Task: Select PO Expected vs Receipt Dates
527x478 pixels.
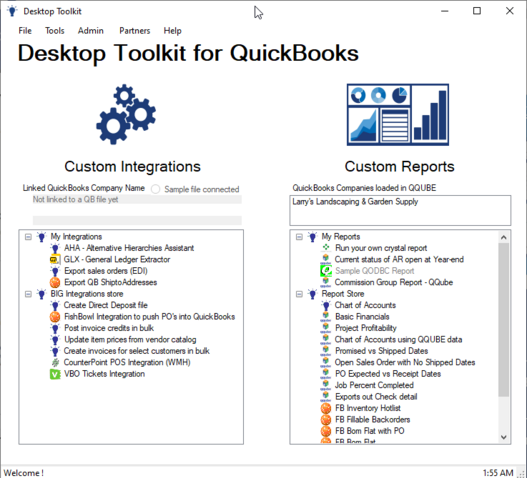Action: [x=388, y=374]
